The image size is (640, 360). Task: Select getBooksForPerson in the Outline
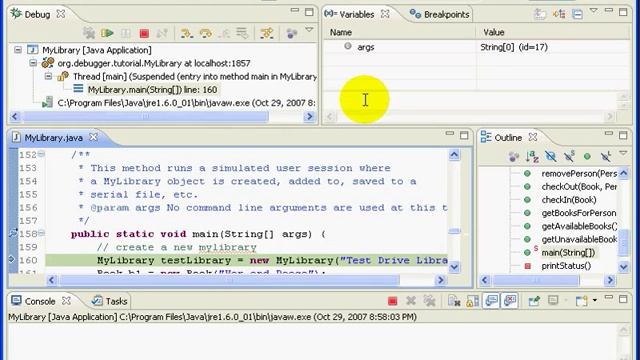579,213
